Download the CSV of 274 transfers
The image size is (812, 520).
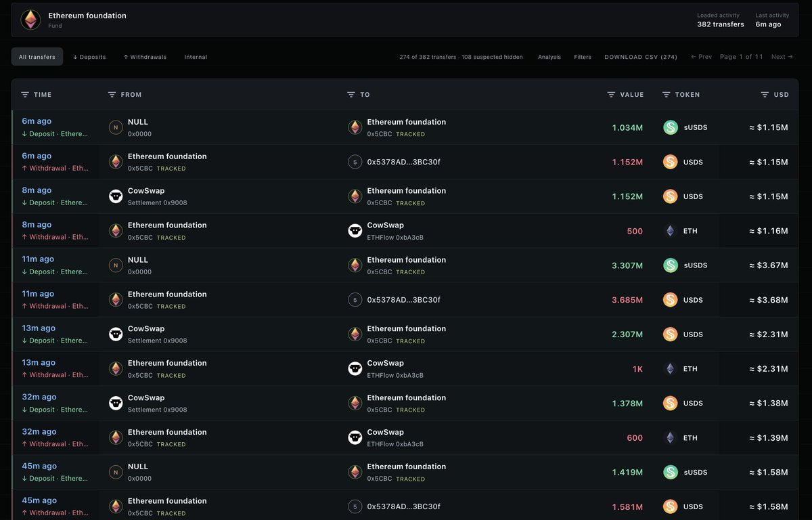[641, 57]
